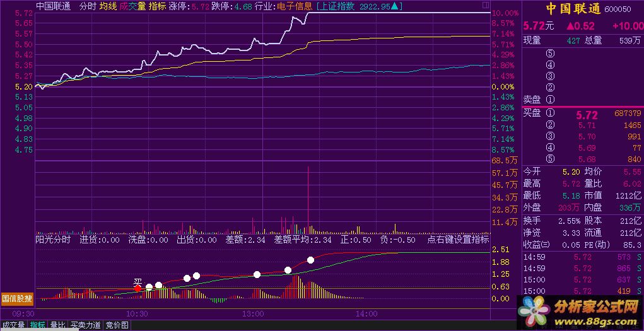Click the 量比 value 6.02
The width and height of the screenshot is (644, 331).
pyautogui.click(x=633, y=183)
